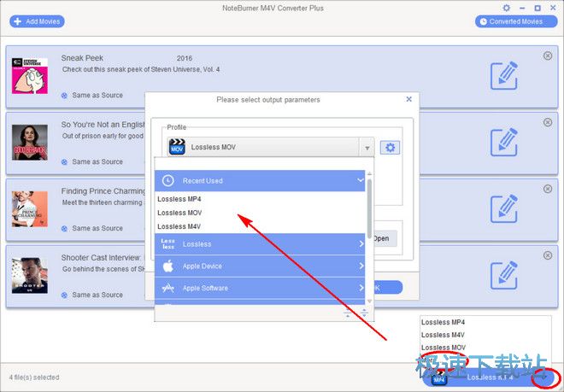Select Lossless M4V in Recent Used
This screenshot has width=564, height=392.
coord(179,226)
